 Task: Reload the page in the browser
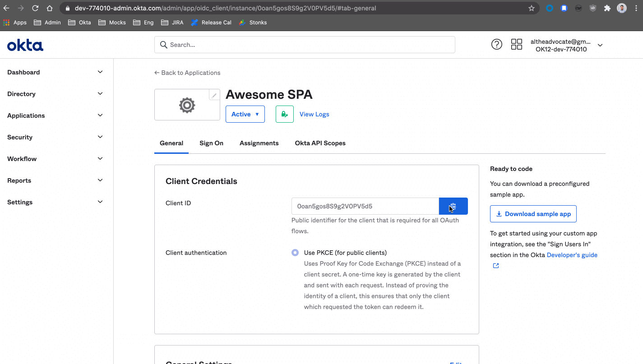click(x=35, y=8)
